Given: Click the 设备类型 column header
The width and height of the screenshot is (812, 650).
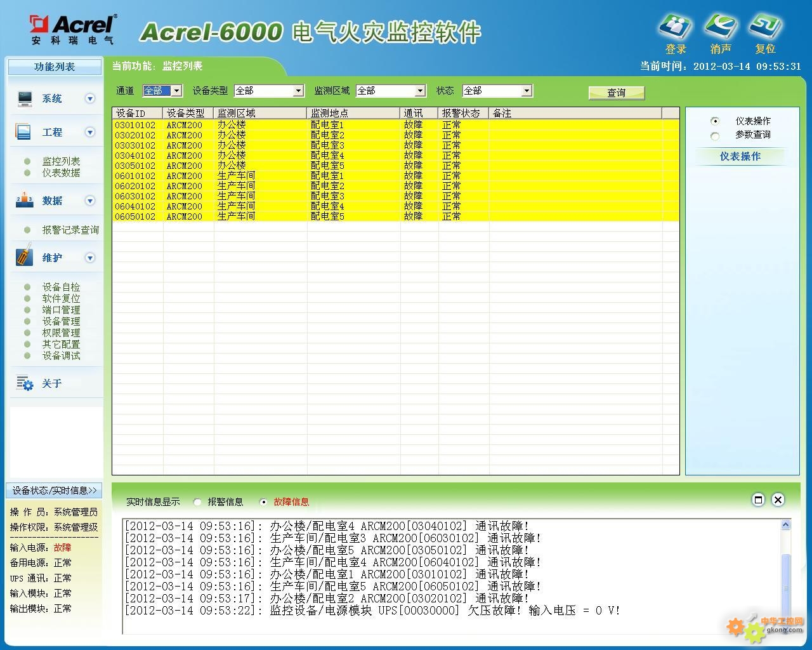Looking at the screenshot, I should click(x=188, y=113).
